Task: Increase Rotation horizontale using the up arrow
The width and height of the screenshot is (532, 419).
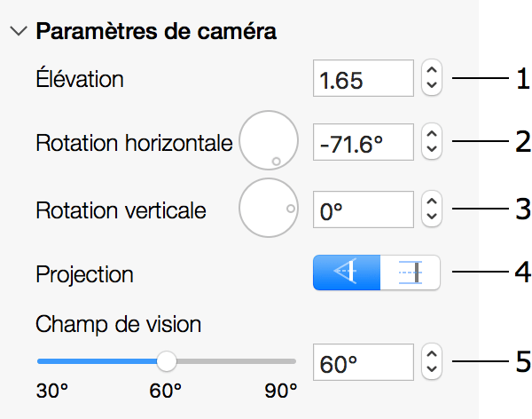Action: tap(432, 134)
